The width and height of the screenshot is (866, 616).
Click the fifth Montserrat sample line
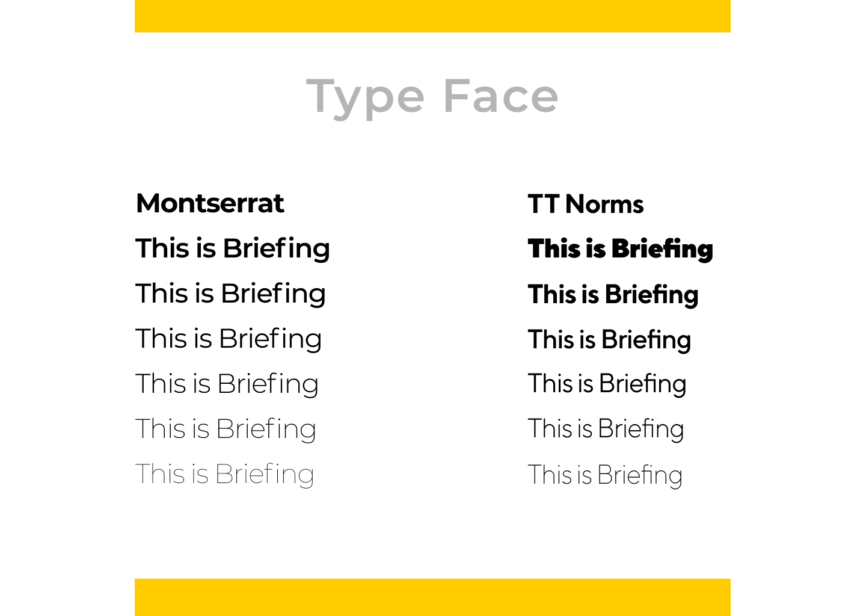[226, 429]
